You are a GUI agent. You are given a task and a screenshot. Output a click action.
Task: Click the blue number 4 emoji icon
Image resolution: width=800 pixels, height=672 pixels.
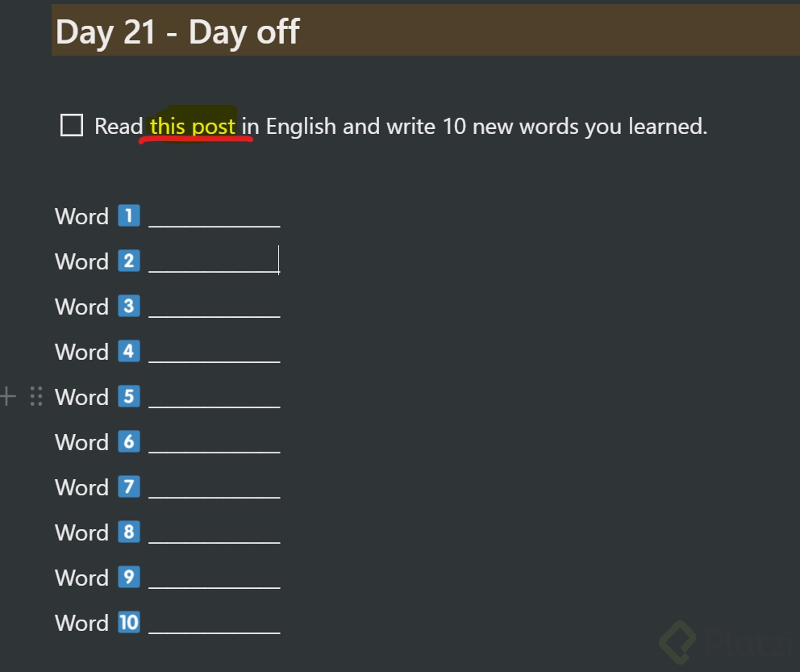click(129, 351)
